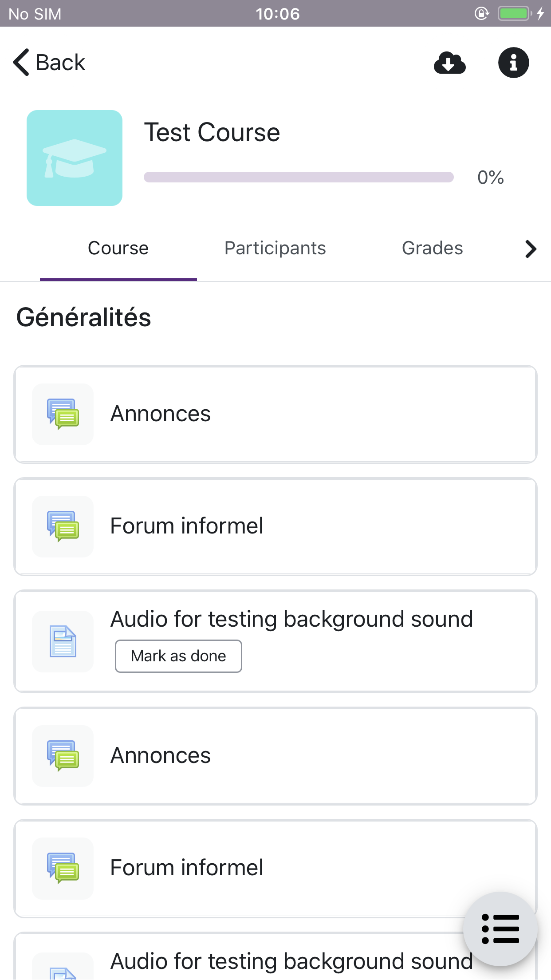551x980 pixels.
Task: Select the Course tab
Action: pyautogui.click(x=118, y=248)
